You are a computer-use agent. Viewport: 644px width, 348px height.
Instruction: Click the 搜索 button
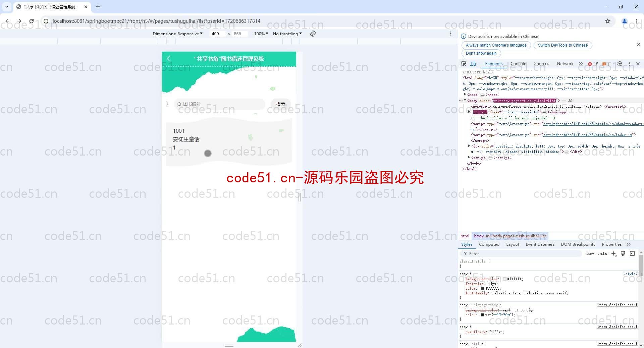(281, 104)
